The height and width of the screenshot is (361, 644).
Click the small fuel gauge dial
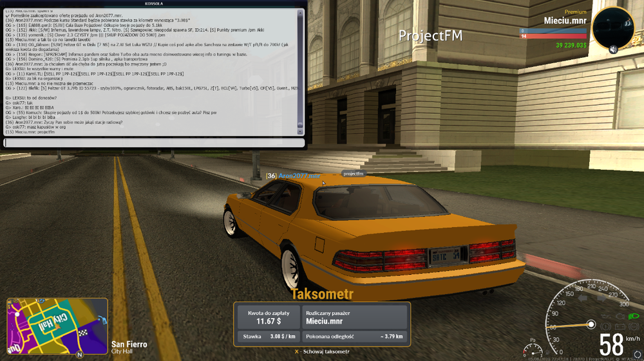(x=533, y=351)
